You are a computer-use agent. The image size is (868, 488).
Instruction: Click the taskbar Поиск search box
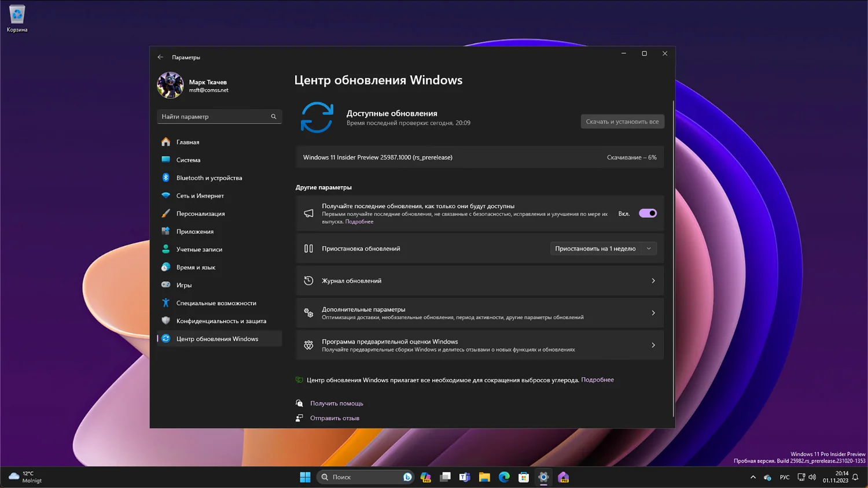(365, 477)
